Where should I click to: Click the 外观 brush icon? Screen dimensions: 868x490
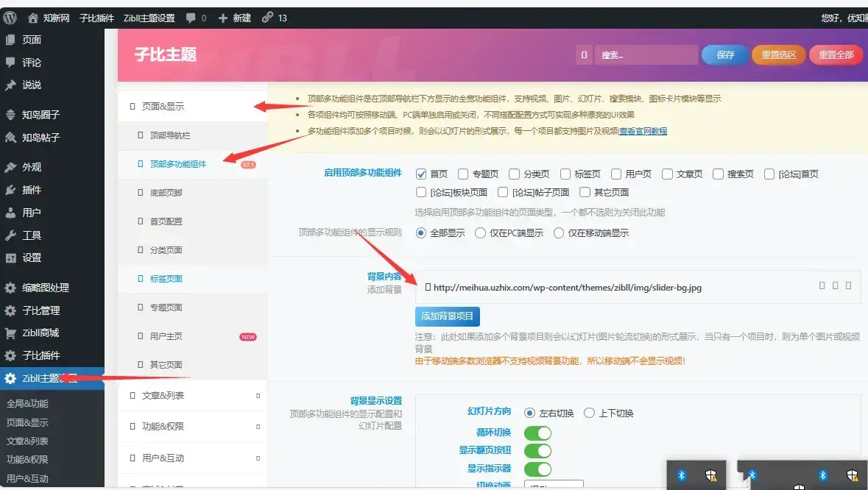(10, 167)
